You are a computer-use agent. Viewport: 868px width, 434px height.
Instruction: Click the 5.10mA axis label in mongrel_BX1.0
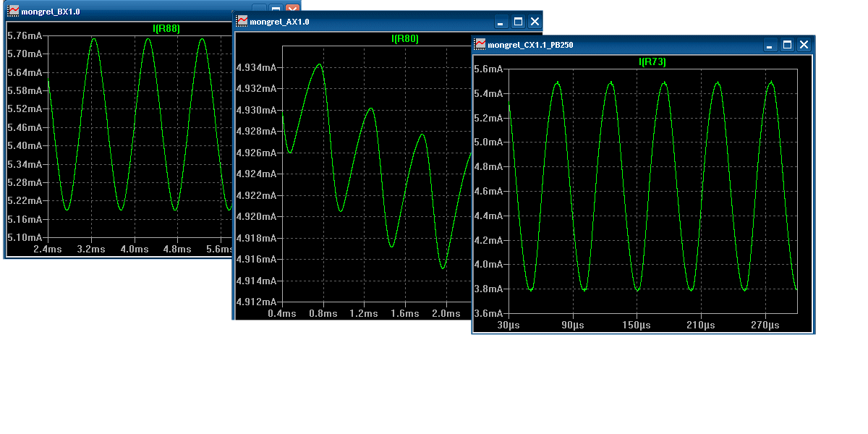(x=24, y=237)
